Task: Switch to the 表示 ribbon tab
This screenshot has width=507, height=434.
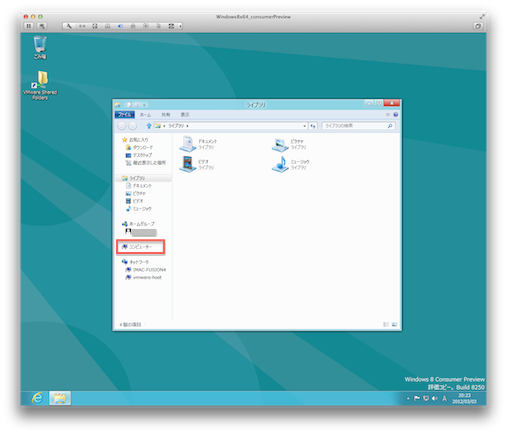Action: (x=185, y=115)
